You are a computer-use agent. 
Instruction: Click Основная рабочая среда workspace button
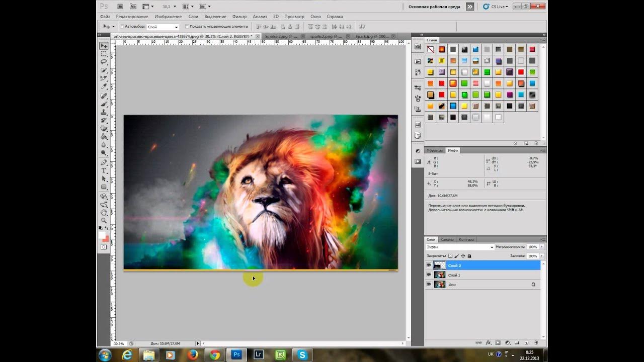(434, 7)
